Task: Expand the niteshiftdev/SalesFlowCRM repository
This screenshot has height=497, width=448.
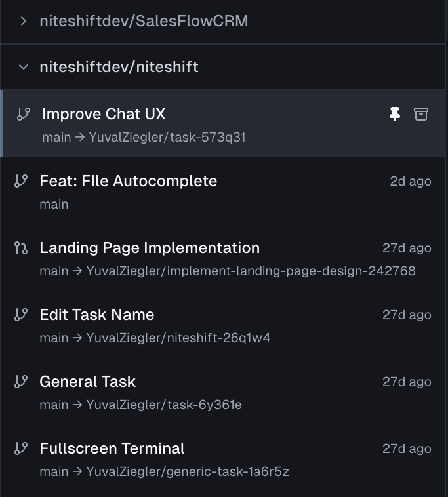Action: tap(24, 21)
